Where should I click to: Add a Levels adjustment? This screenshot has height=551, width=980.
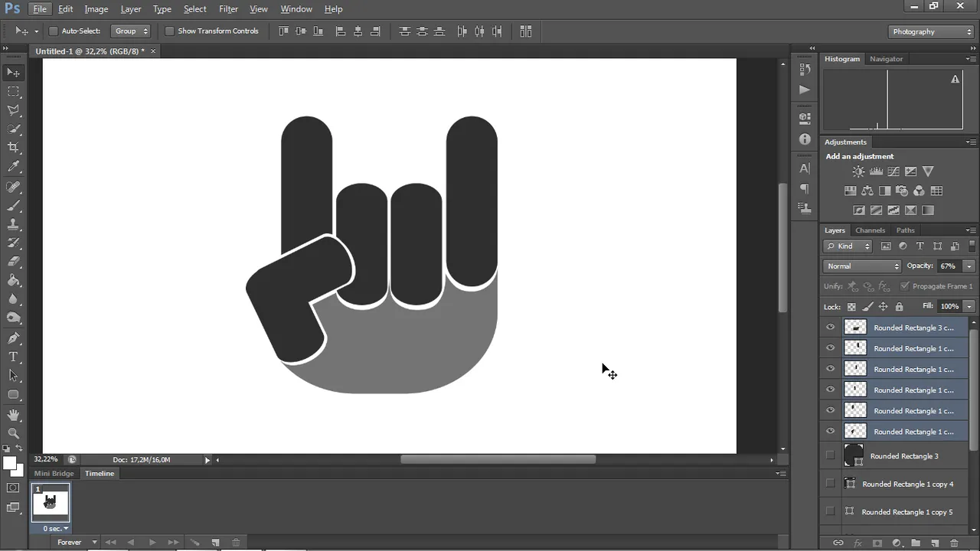(876, 171)
